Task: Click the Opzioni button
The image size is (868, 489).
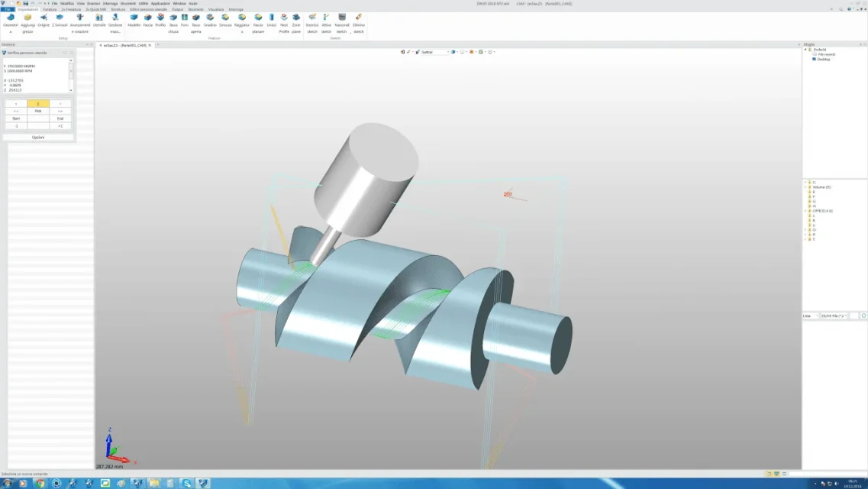Action: point(38,138)
